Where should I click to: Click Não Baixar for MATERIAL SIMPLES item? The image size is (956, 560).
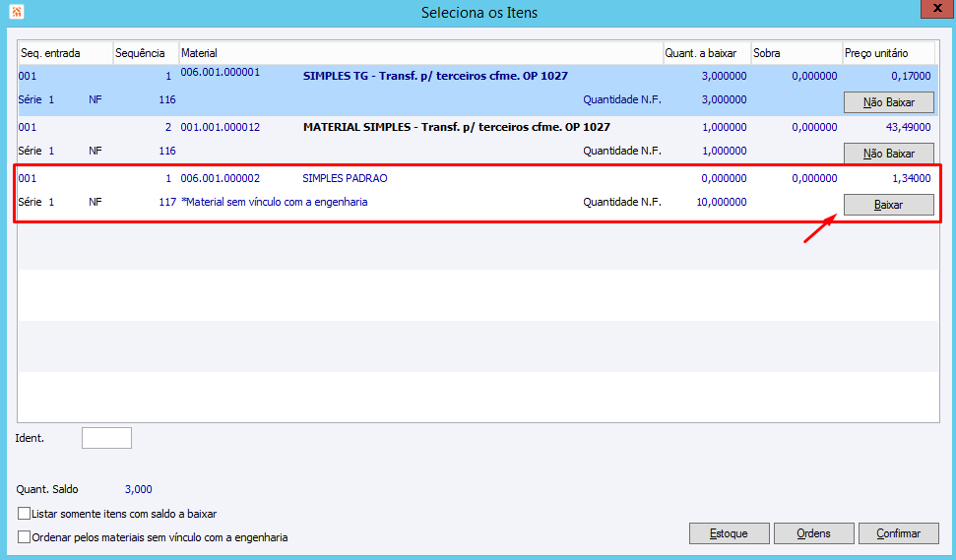point(889,153)
